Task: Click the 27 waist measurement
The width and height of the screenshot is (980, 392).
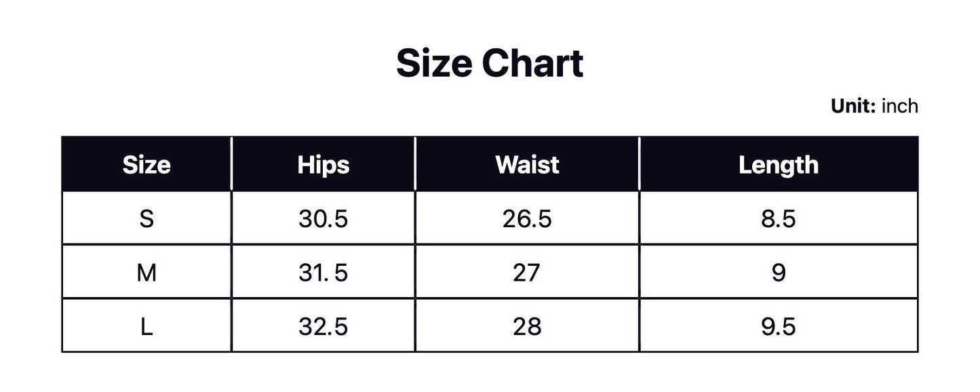Action: click(527, 273)
